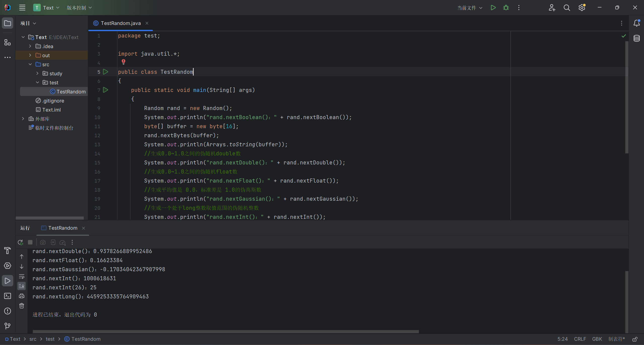Click CRLF line separator in status bar
The height and width of the screenshot is (345, 644).
tap(580, 339)
